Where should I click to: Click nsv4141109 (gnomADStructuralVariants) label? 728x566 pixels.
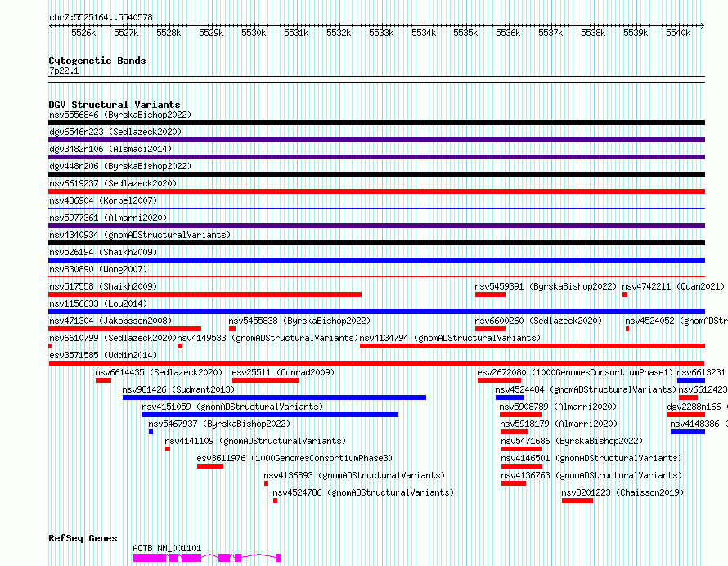255,441
